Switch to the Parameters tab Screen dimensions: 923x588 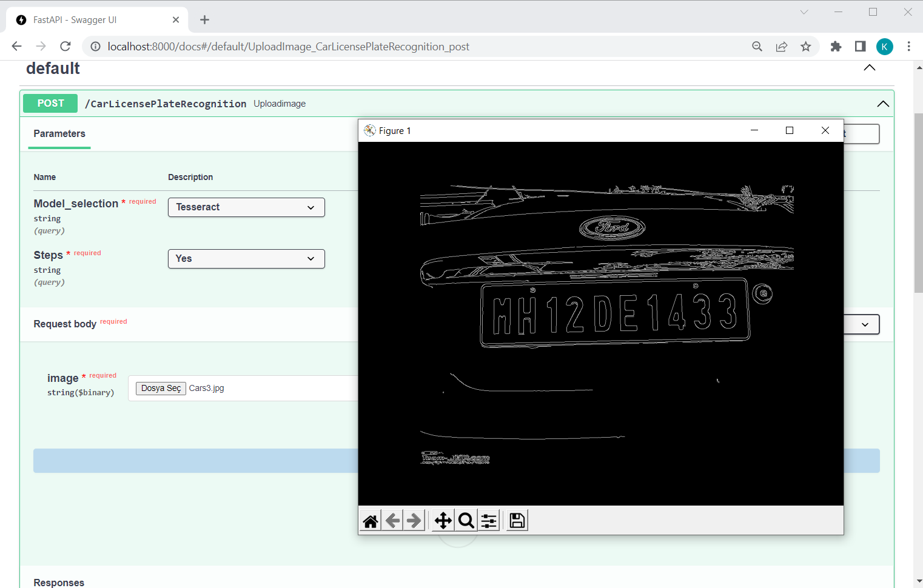point(59,134)
